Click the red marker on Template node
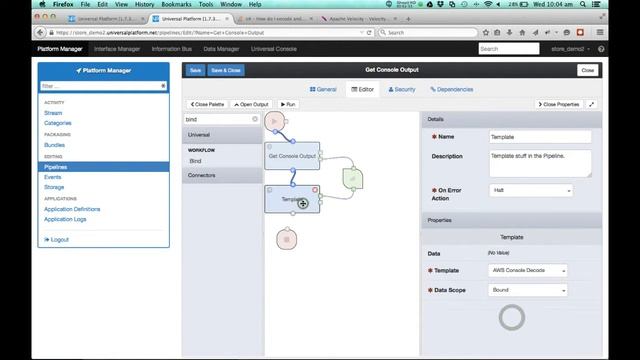 point(315,190)
